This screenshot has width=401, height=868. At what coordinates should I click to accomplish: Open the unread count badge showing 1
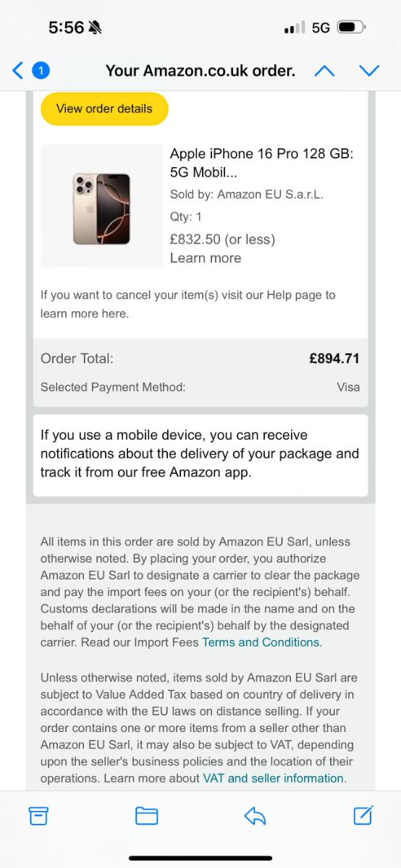coord(41,70)
